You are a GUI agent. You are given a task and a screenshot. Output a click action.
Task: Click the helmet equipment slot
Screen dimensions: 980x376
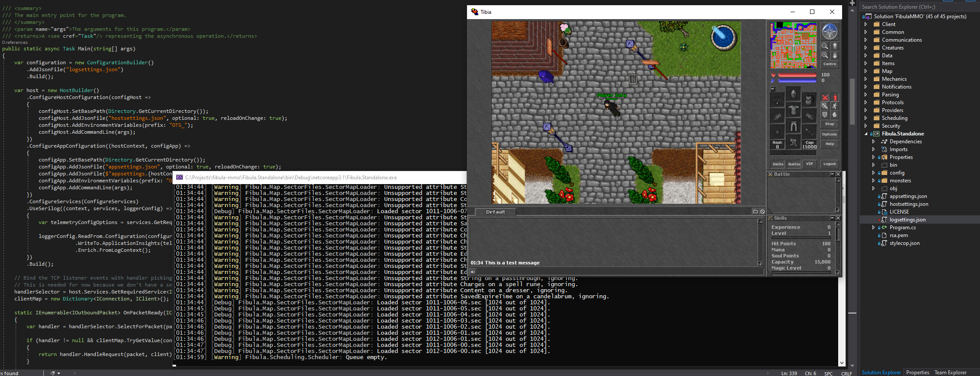pyautogui.click(x=793, y=94)
